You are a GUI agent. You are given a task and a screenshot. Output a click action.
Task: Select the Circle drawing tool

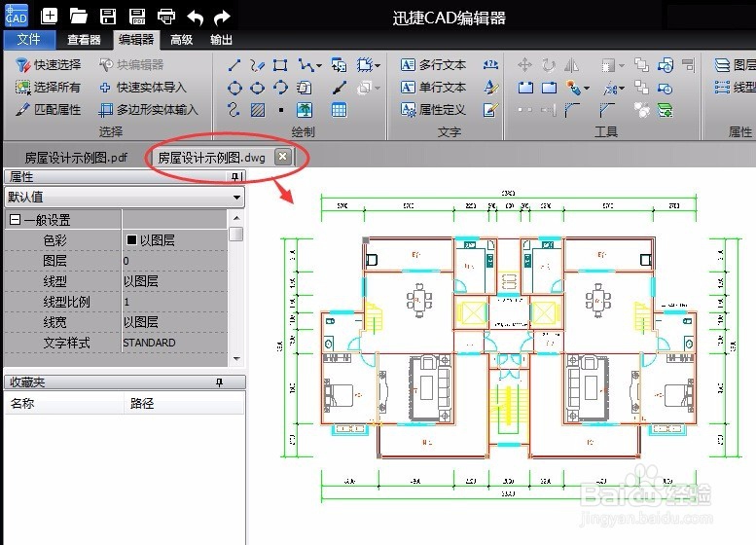[x=234, y=88]
